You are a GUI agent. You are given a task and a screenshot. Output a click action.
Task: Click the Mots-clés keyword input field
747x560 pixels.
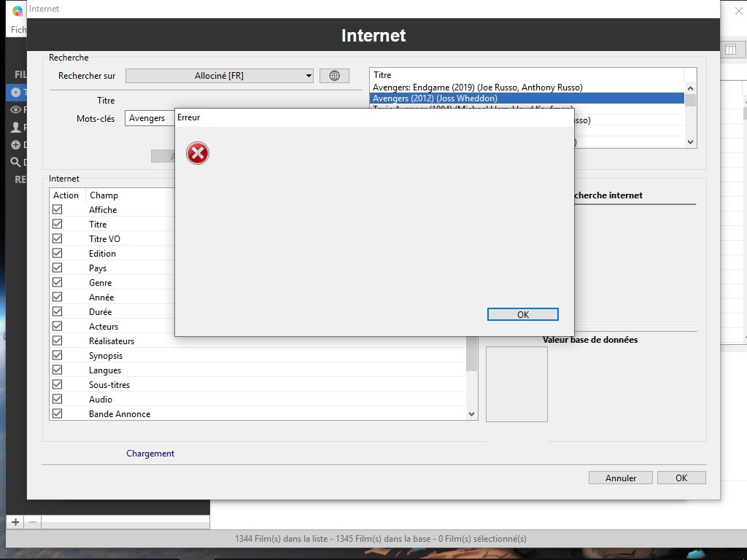point(150,118)
